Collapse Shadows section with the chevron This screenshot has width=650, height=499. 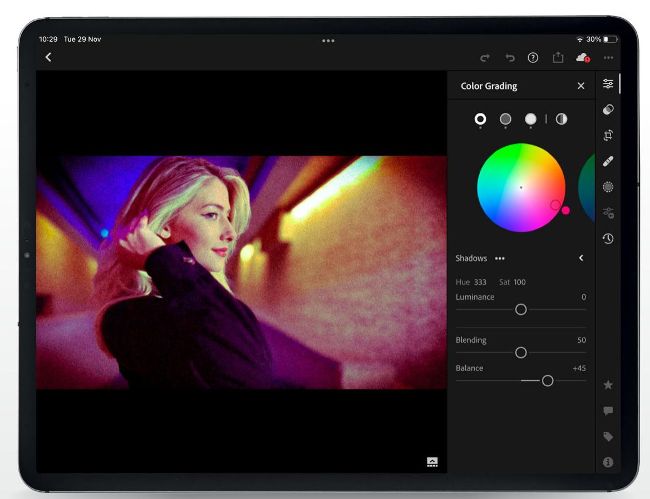coord(581,258)
